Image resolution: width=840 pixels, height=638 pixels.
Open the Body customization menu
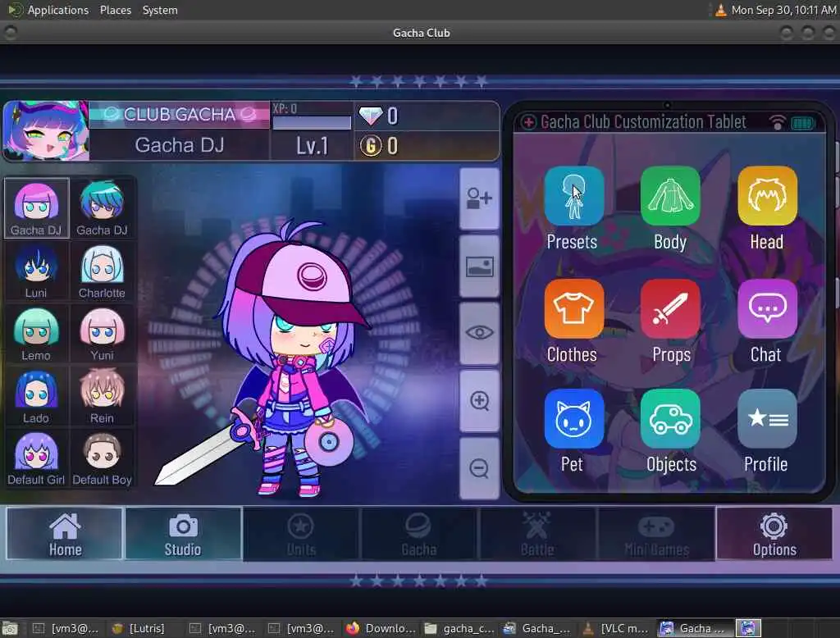(670, 195)
